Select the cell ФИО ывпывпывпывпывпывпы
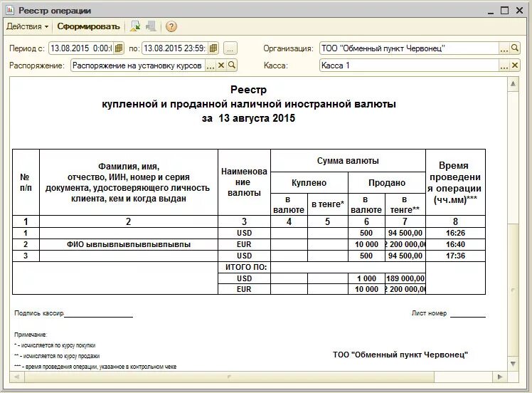 point(129,245)
